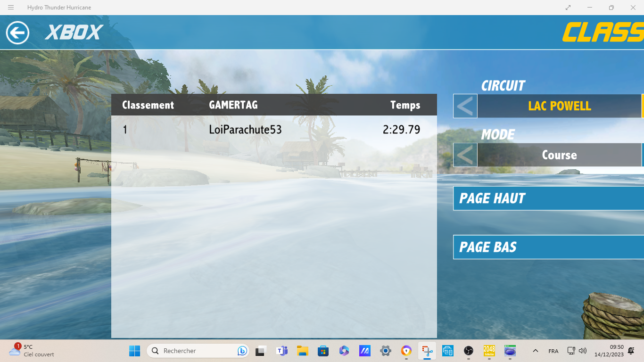
Task: Click the Rechercher taskbar search box
Action: (x=198, y=351)
